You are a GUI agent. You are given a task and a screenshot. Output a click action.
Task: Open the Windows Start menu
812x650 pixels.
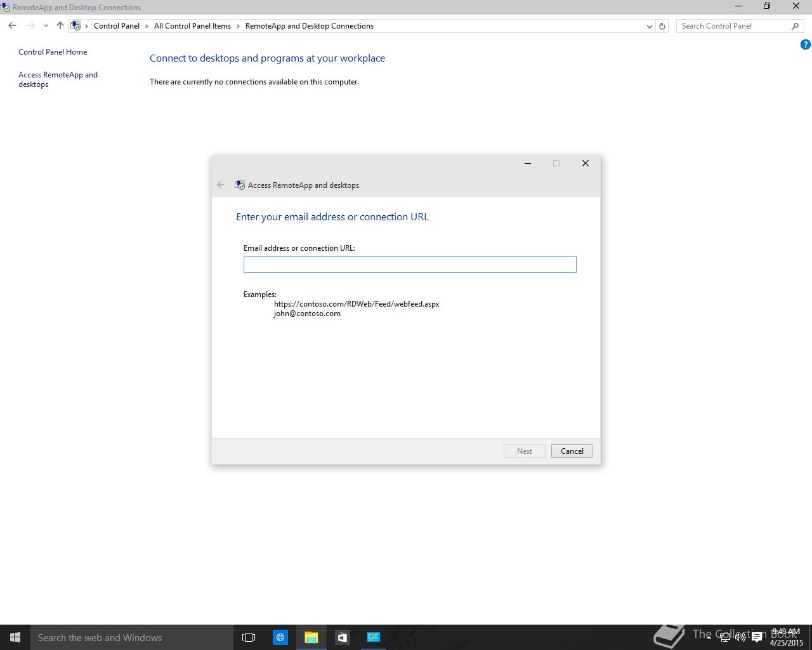pos(15,637)
